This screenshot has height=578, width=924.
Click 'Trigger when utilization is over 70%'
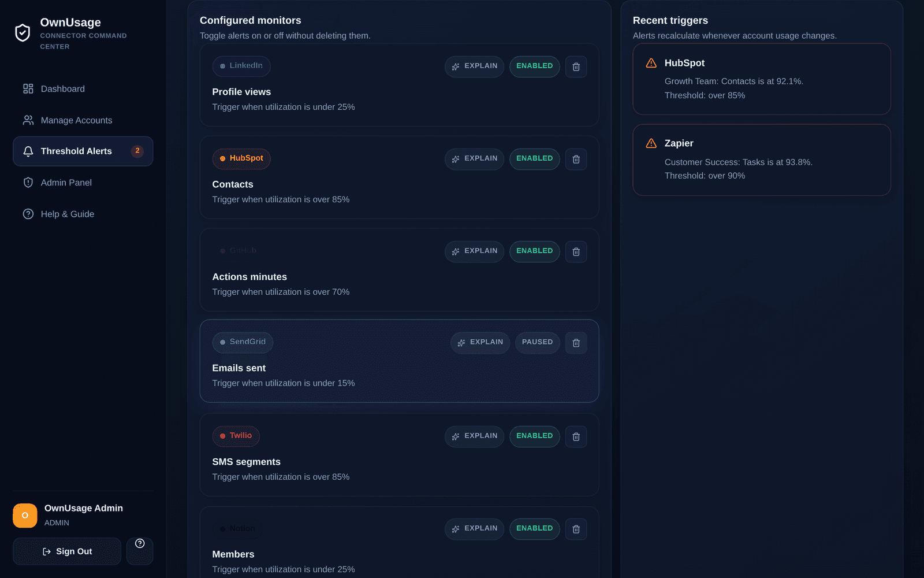281,292
